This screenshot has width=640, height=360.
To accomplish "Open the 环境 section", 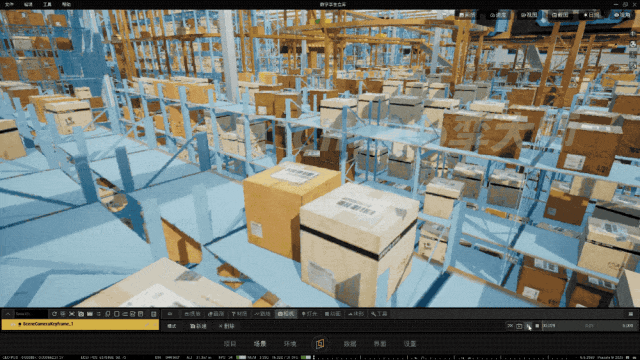I will (x=290, y=344).
